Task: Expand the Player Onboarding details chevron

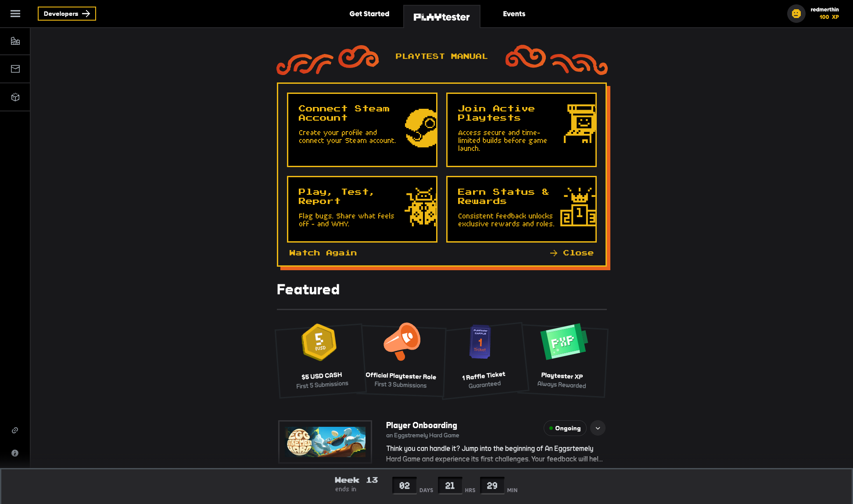Action: [597, 428]
